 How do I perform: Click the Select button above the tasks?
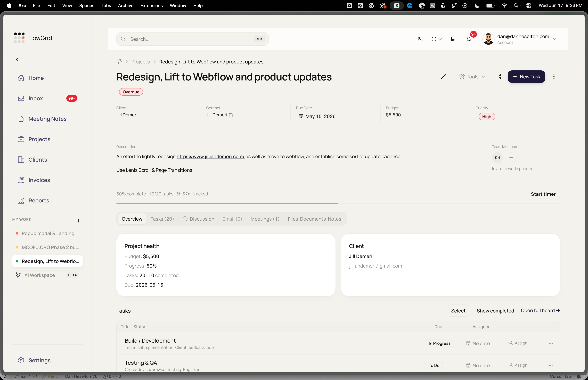click(458, 311)
